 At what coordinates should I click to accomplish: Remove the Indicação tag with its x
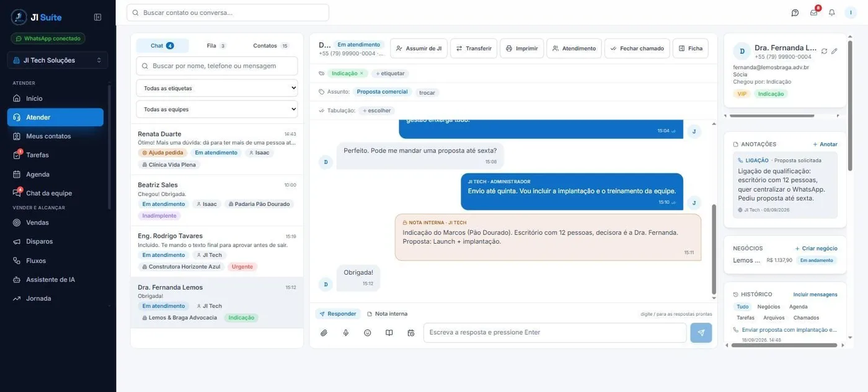[361, 73]
